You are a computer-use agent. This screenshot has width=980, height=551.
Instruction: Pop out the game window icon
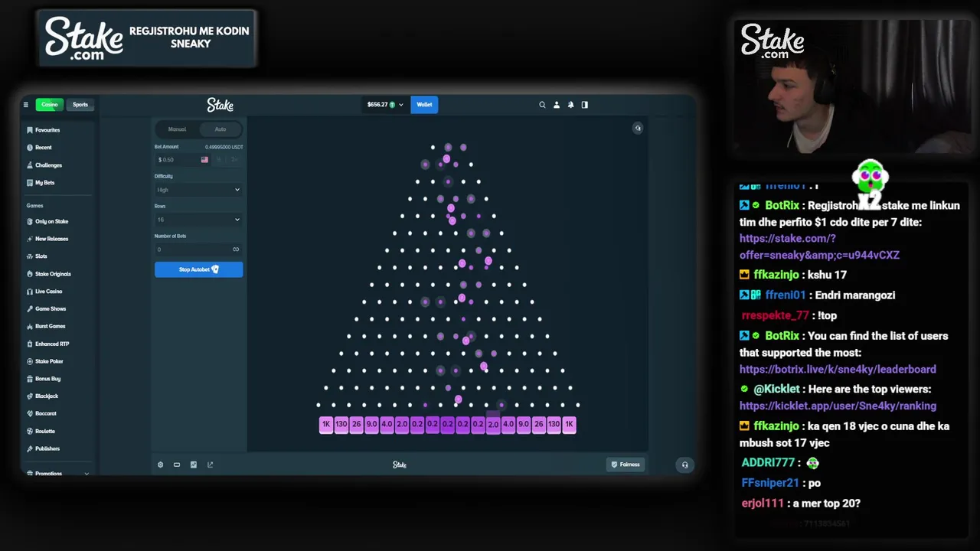(211, 465)
